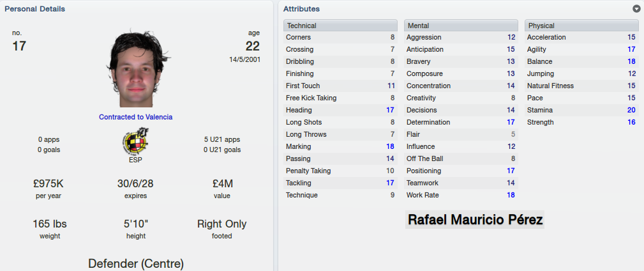Click the Rafael Mauricio Pérez name label
Screen dimensions: 644x271
[475, 220]
